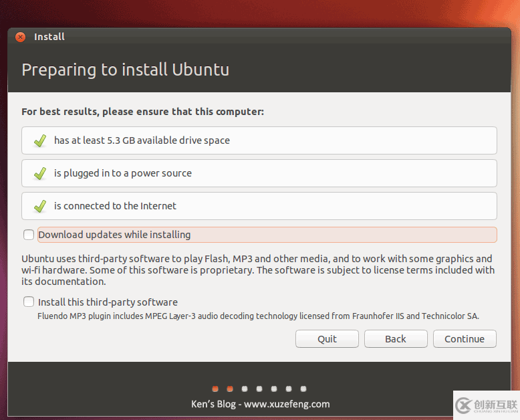Click the Fluendo MP3 plugin license note
520x420 pixels.
(x=258, y=316)
